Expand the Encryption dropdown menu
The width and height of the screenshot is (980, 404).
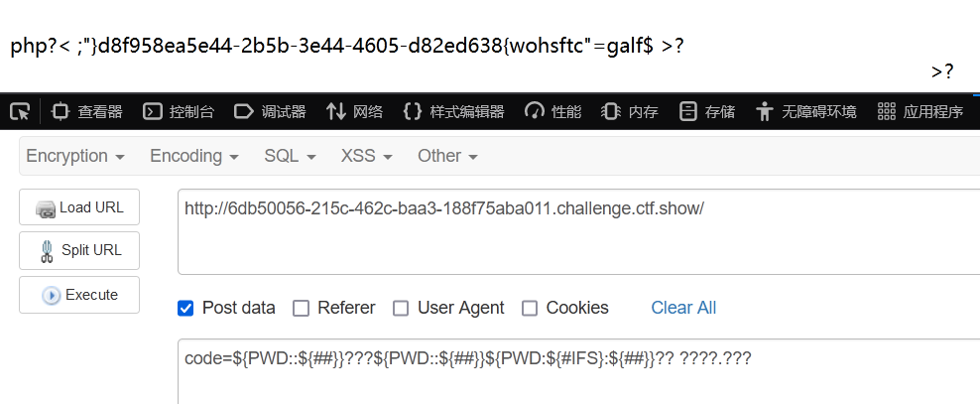tap(75, 156)
